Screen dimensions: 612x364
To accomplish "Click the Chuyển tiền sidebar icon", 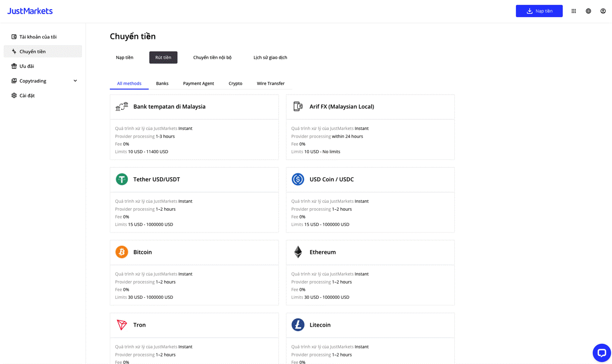I will tap(14, 52).
